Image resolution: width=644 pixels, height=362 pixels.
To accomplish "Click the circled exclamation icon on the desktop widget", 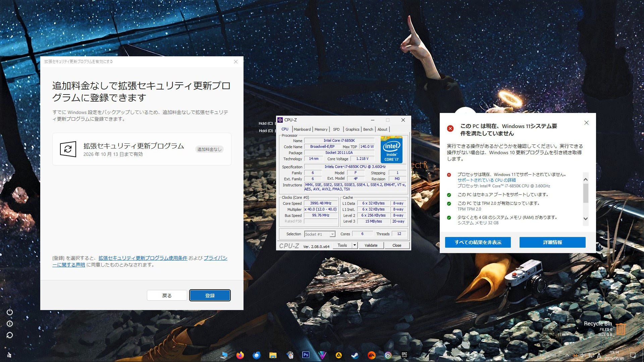I will pyautogui.click(x=10, y=323).
